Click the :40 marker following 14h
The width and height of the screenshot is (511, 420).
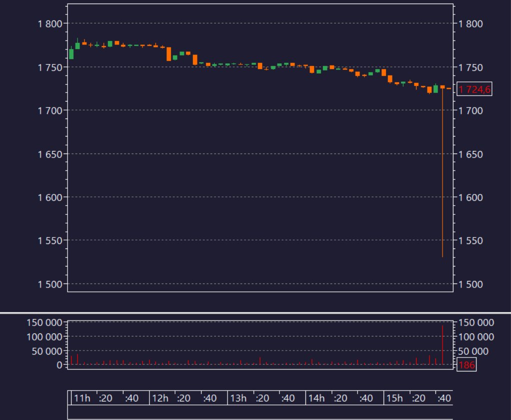click(366, 398)
